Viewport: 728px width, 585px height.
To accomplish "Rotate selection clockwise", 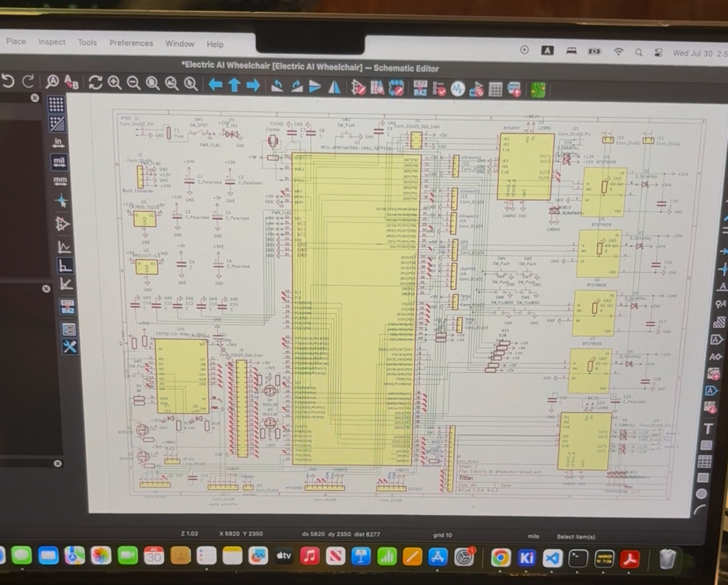I will point(296,86).
